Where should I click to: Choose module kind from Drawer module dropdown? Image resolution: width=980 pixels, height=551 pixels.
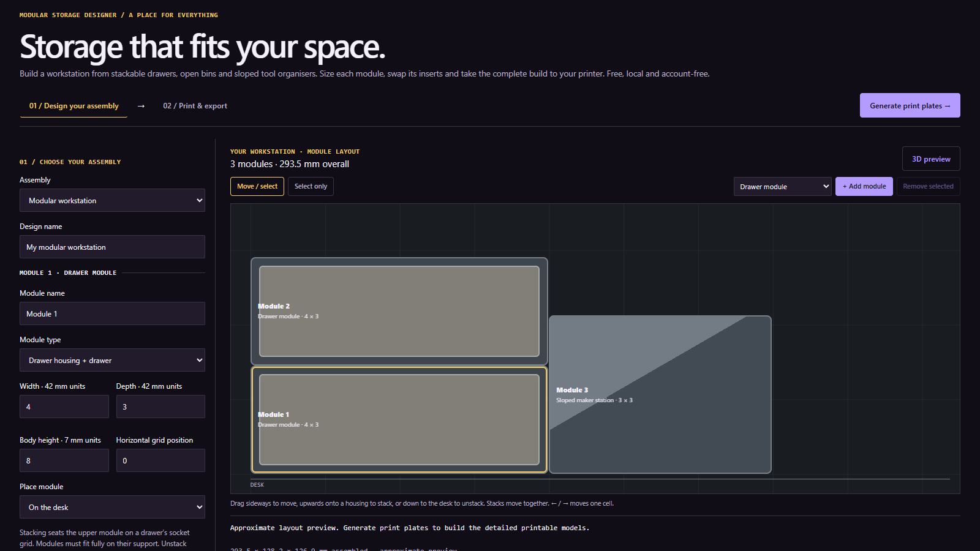[x=783, y=187]
